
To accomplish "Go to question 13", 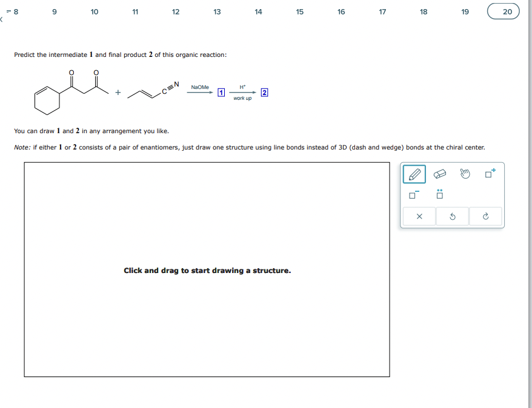I will [217, 12].
